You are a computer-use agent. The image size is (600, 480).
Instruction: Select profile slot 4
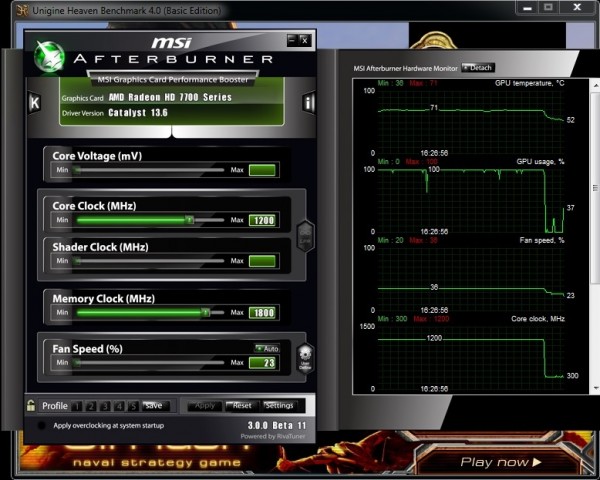[x=119, y=406]
